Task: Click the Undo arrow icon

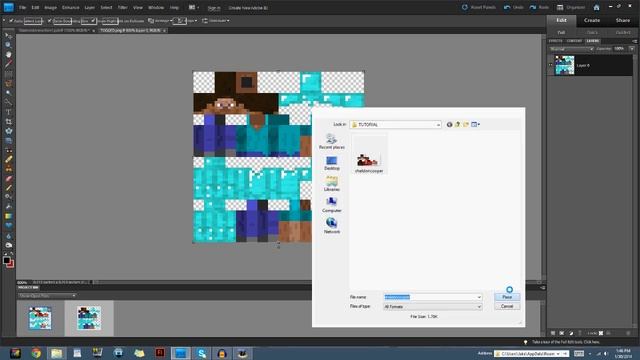Action: pos(507,7)
